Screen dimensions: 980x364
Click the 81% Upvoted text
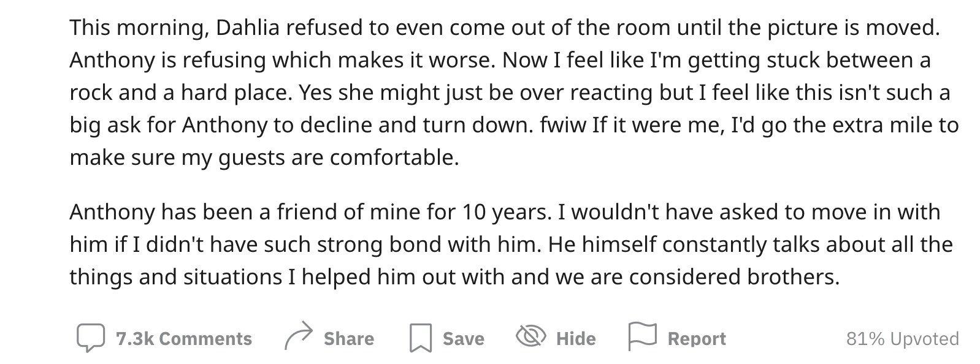[902, 339]
